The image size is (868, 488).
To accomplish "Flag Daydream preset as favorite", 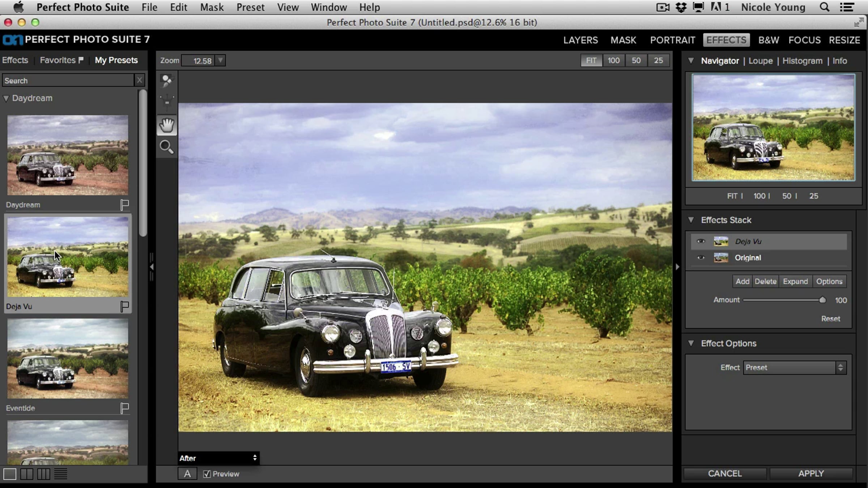I will click(124, 205).
